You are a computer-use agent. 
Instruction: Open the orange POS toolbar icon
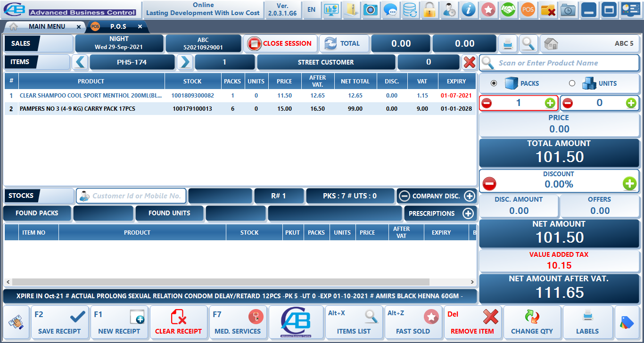(x=528, y=9)
